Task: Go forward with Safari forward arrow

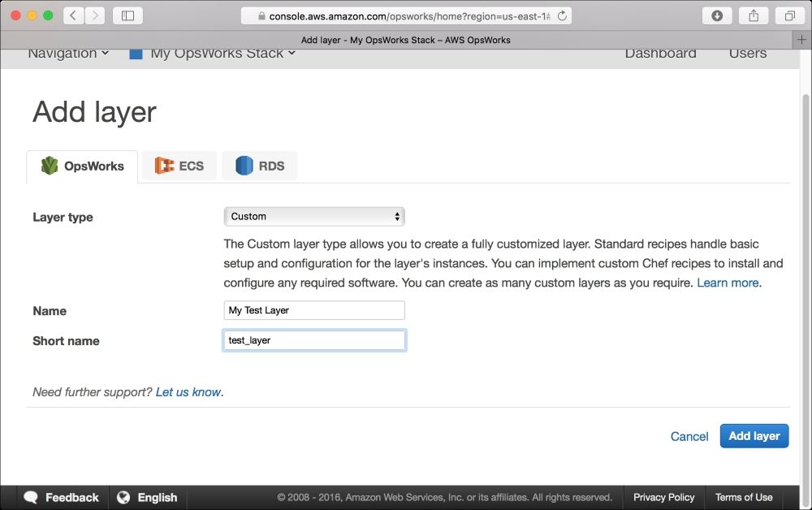Action: pos(95,15)
